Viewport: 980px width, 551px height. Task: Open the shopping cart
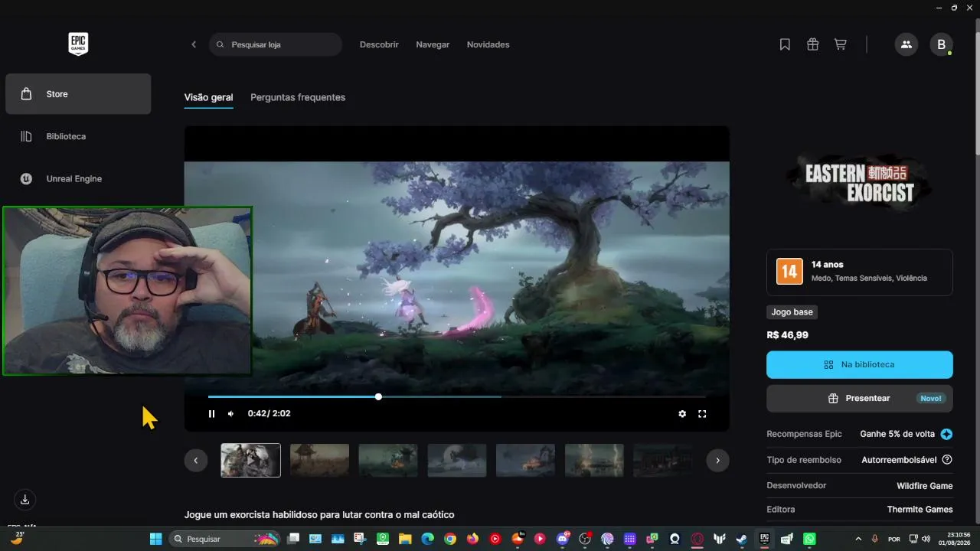[841, 44]
